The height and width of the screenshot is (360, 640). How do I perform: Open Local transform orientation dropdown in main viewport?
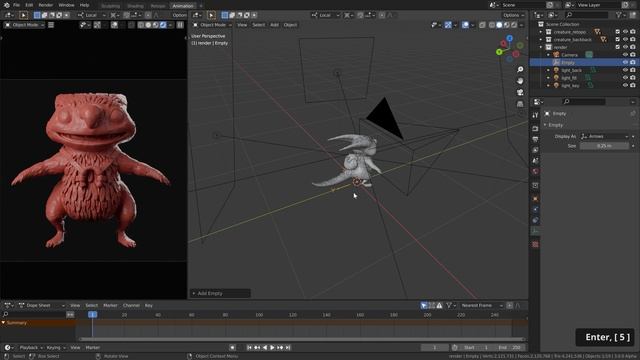[326, 15]
